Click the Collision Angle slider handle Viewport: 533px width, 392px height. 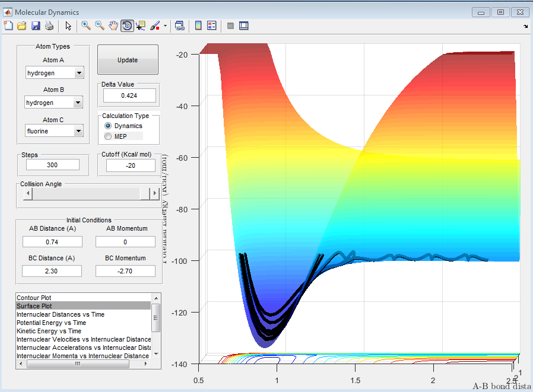[x=144, y=195]
